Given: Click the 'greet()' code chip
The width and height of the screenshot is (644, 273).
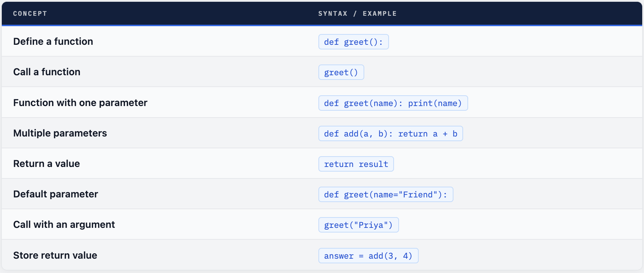Looking at the screenshot, I should pyautogui.click(x=341, y=72).
